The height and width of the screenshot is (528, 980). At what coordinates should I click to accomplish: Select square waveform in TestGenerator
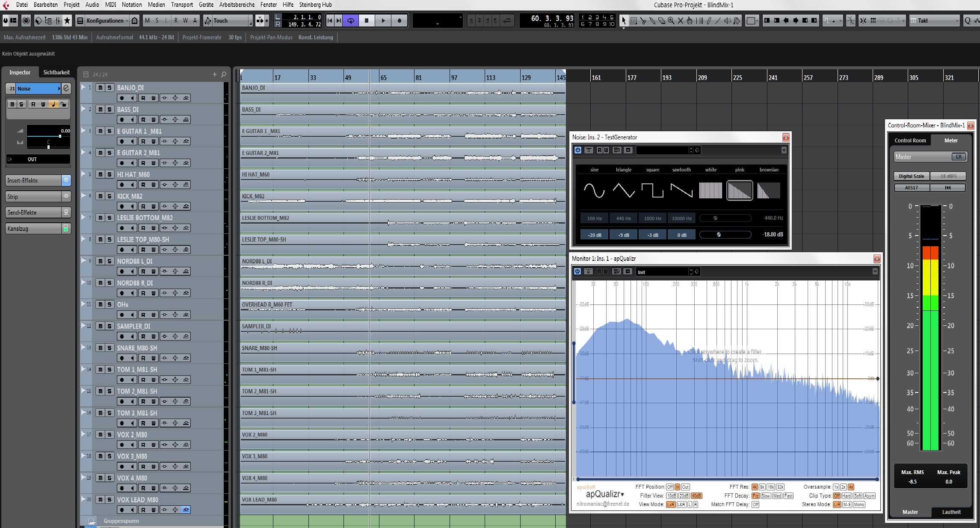652,190
